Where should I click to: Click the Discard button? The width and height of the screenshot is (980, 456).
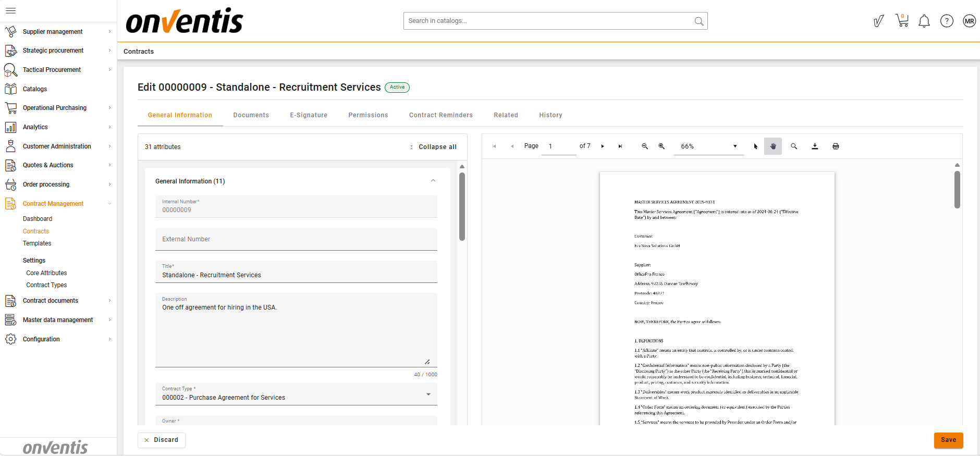pyautogui.click(x=162, y=440)
